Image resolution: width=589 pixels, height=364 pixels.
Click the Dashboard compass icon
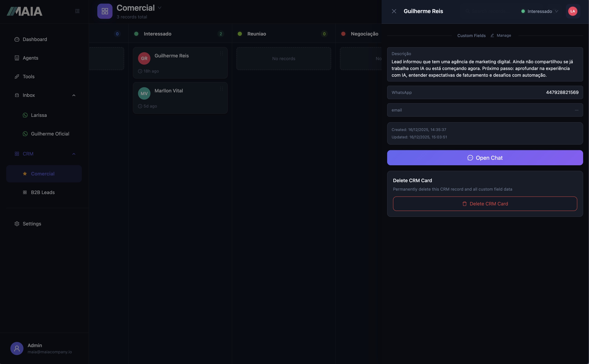tap(17, 39)
